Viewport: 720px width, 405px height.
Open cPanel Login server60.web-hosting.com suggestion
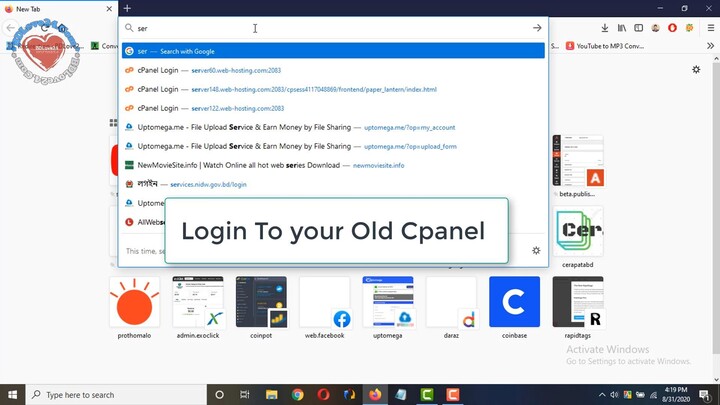pos(333,70)
